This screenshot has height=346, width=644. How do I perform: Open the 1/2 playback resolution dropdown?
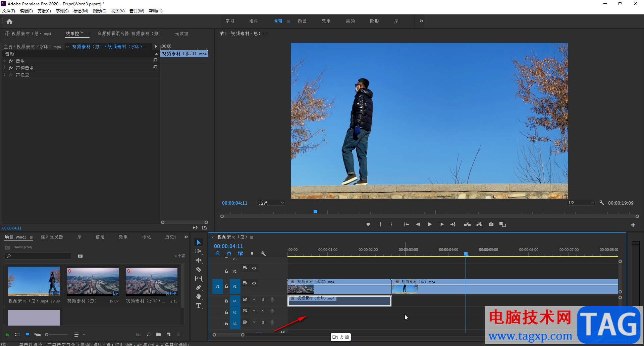(x=581, y=203)
